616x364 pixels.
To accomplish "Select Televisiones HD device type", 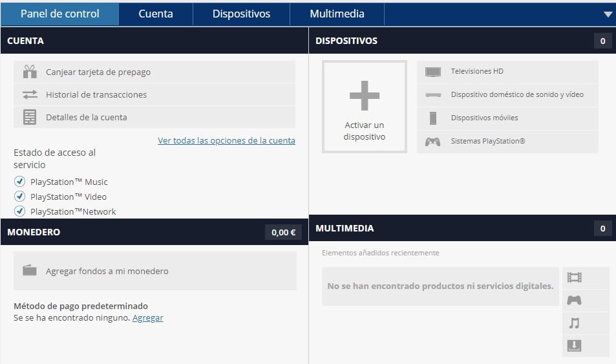I will point(507,72).
